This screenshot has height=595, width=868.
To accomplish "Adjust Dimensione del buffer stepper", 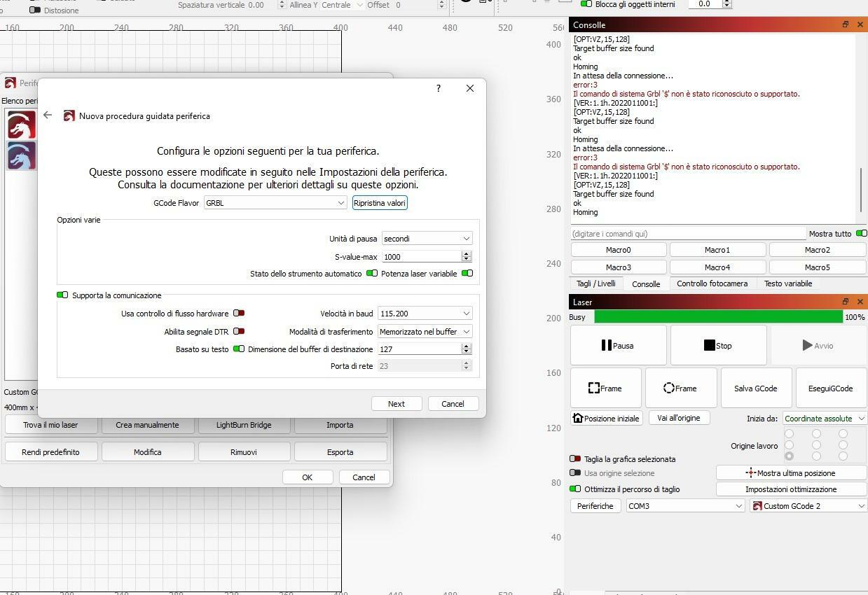I will (x=466, y=349).
